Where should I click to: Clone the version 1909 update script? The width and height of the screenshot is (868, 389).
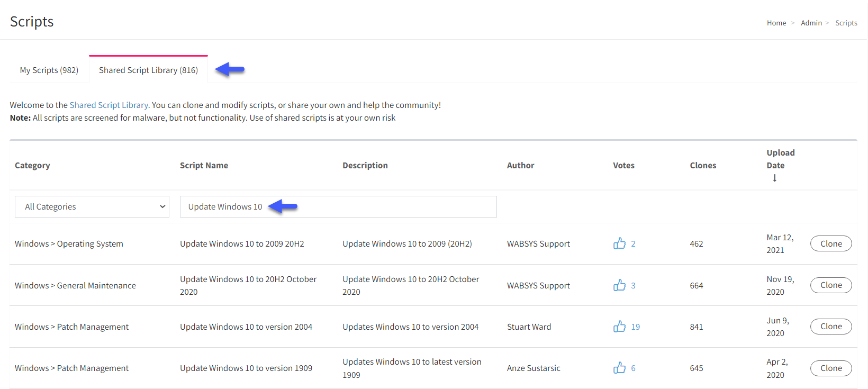click(x=831, y=368)
